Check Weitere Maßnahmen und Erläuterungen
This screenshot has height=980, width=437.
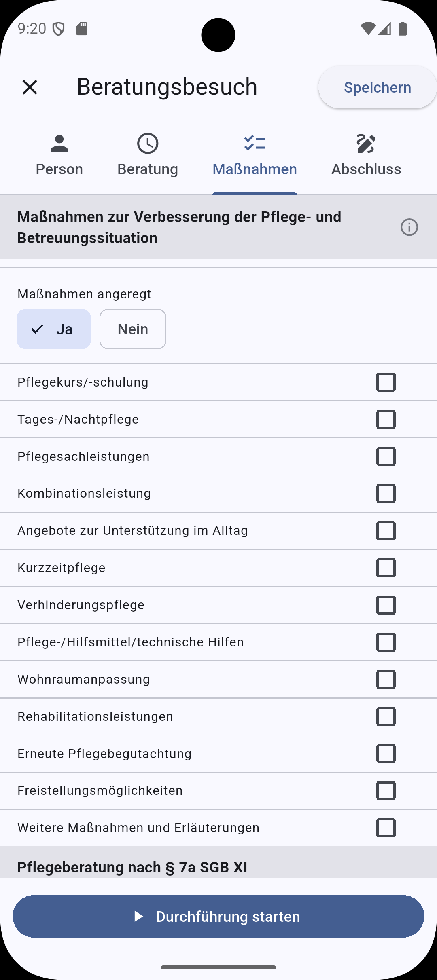[x=386, y=827]
